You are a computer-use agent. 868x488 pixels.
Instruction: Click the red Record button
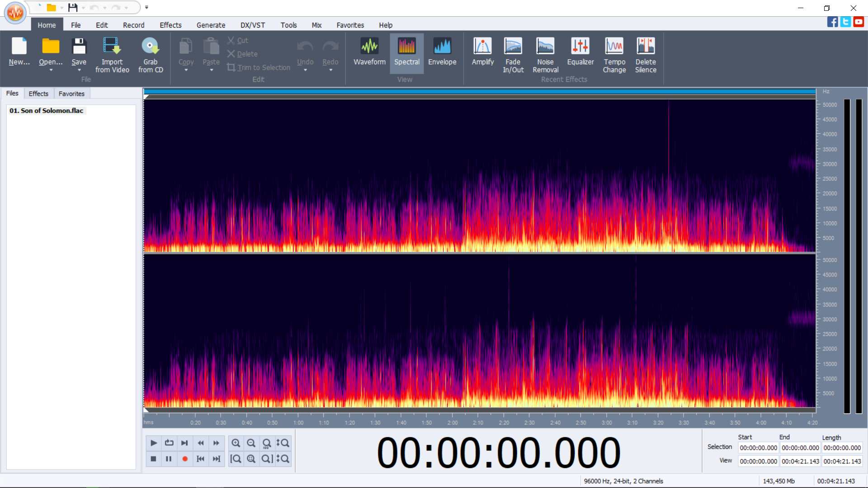[x=184, y=459]
